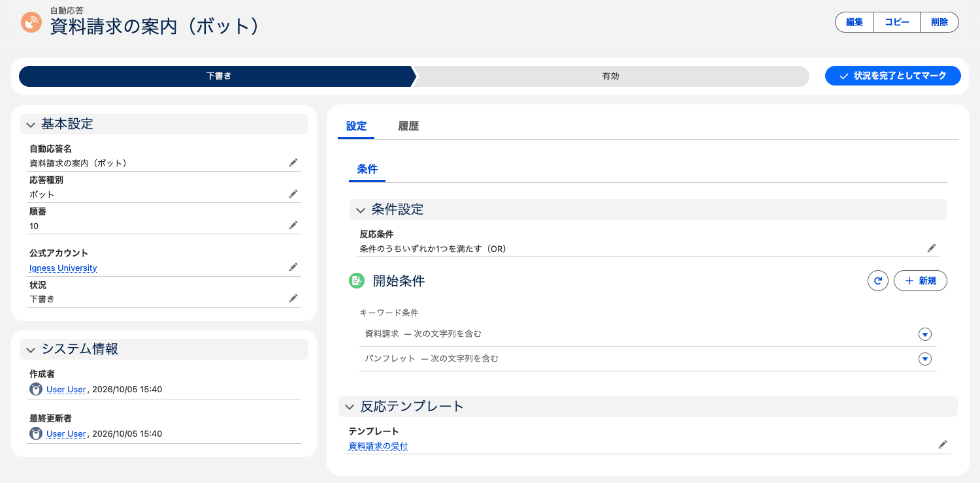This screenshot has width=980, height=483.
Task: Refresh the 開始条件 list
Action: click(878, 281)
